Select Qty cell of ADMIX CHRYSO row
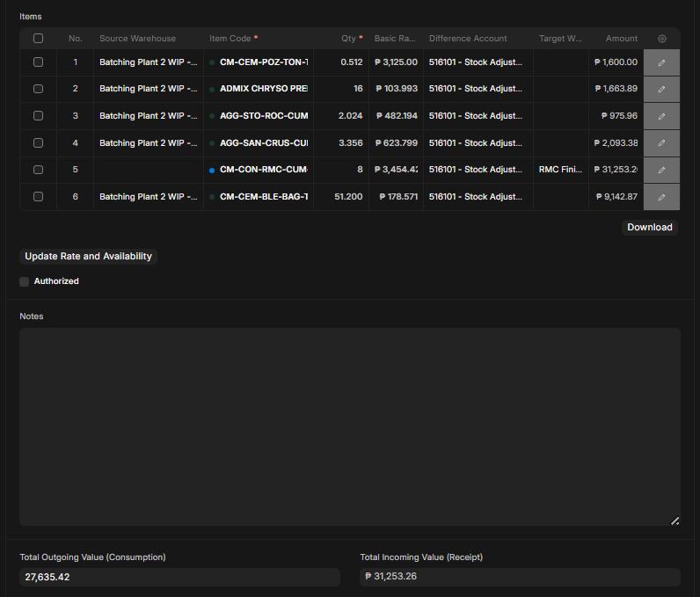Viewport: 700px width, 597px height. click(341, 89)
